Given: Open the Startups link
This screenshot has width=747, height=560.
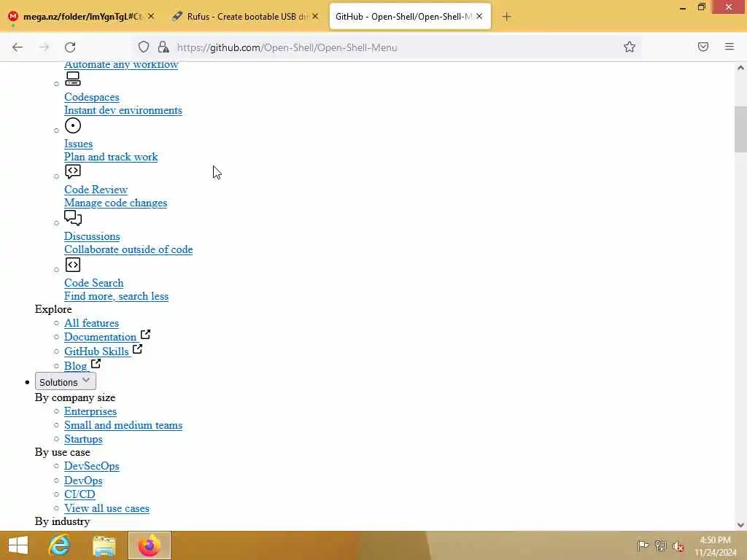Looking at the screenshot, I should tap(83, 439).
